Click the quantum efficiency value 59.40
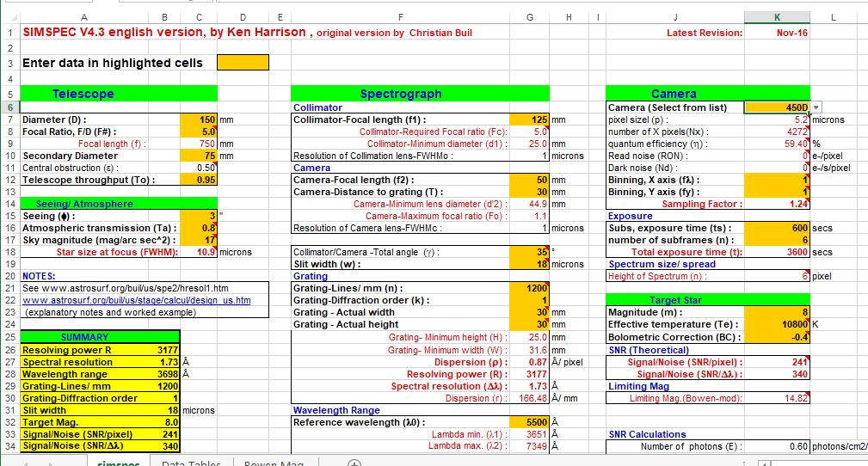The height and width of the screenshot is (466, 868). point(777,144)
